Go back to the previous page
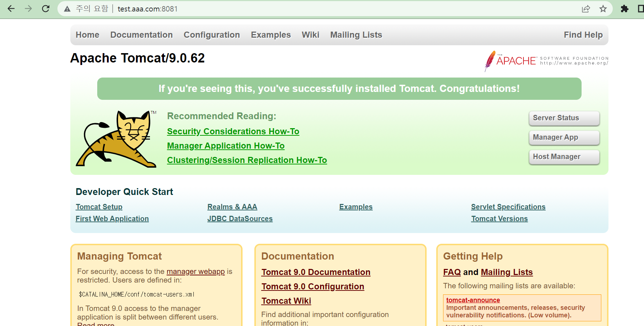The height and width of the screenshot is (326, 644). click(x=11, y=9)
